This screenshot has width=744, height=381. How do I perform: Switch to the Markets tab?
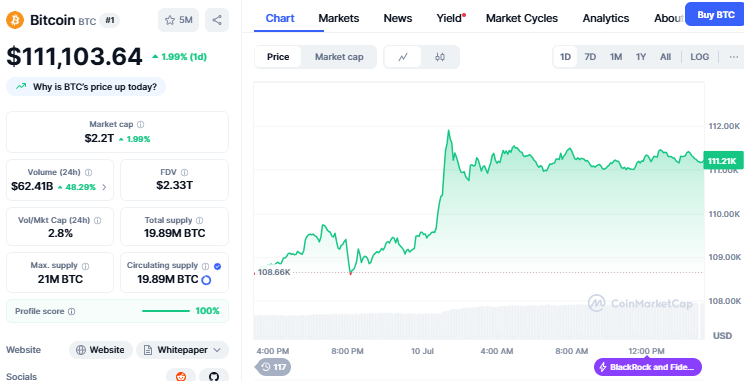(x=339, y=18)
